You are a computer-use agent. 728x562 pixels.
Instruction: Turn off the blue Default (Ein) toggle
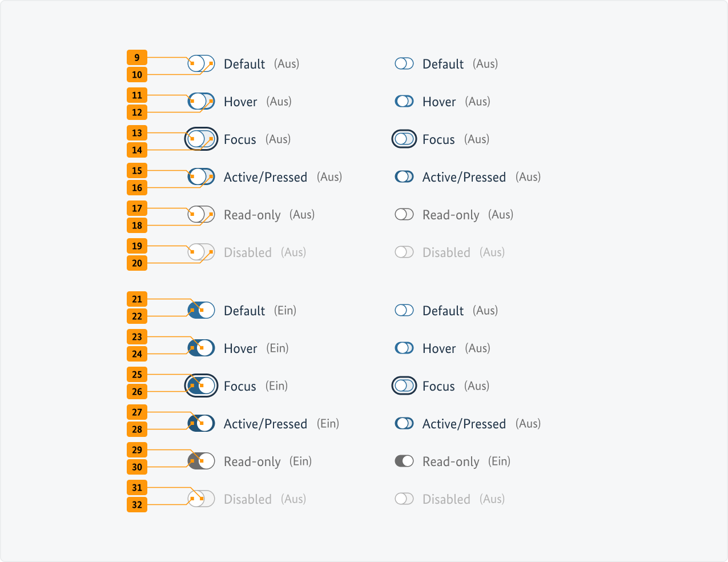201,310
